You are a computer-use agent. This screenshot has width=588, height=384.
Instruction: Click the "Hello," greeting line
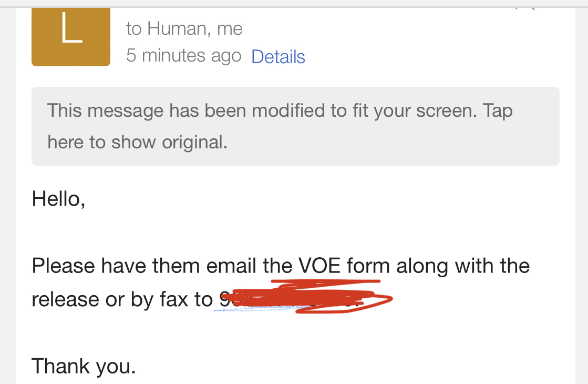click(58, 199)
